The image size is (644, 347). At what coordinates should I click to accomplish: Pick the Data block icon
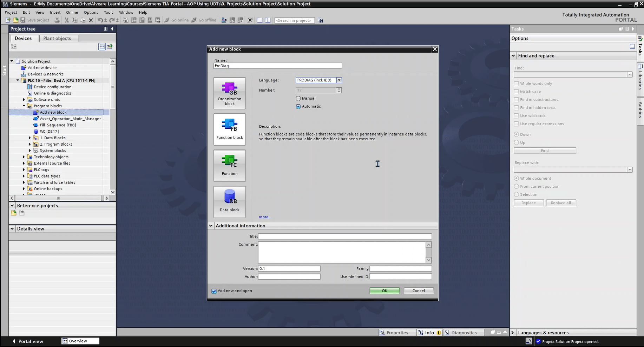[x=229, y=202]
